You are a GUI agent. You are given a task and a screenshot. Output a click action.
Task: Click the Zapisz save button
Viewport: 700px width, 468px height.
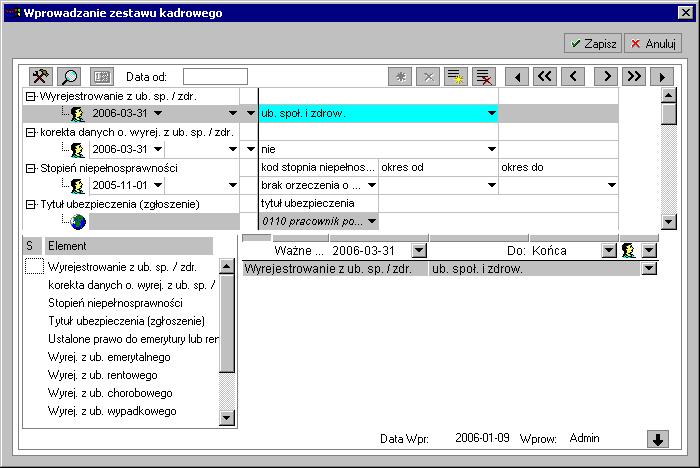point(593,44)
